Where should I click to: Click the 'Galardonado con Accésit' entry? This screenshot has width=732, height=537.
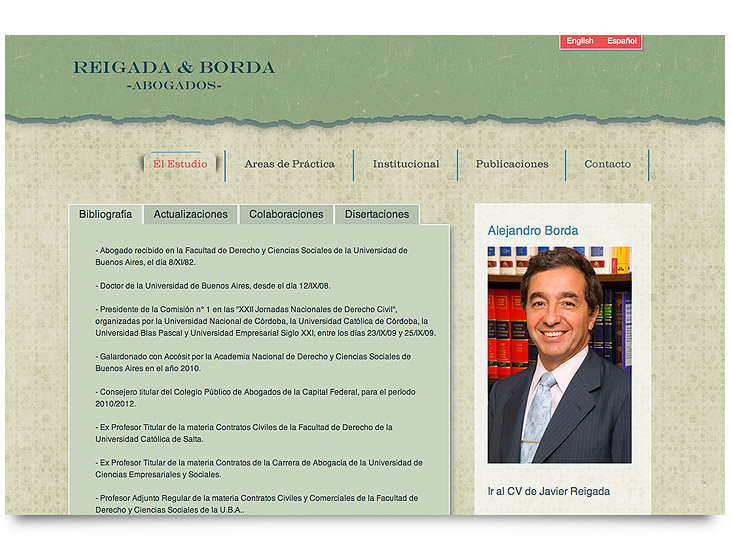pos(253,362)
